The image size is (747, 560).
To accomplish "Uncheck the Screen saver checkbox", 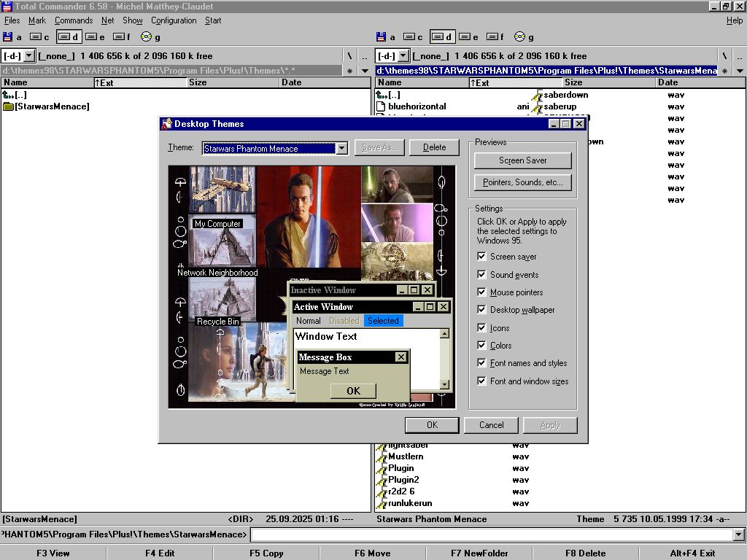I will (481, 257).
